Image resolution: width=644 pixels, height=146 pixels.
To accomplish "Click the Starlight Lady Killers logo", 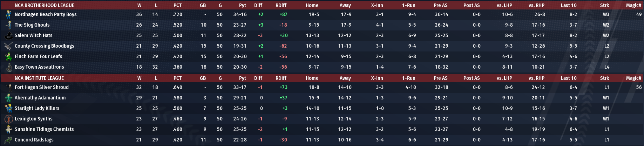I will click(8, 108).
